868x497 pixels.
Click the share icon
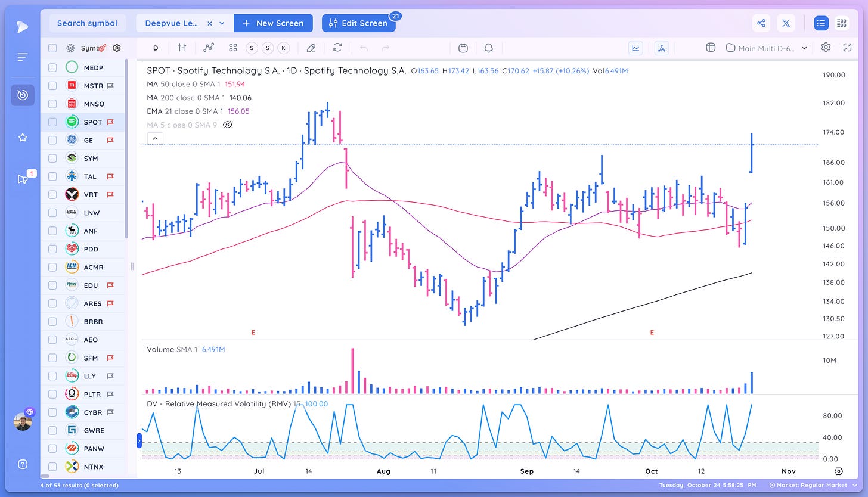click(761, 23)
